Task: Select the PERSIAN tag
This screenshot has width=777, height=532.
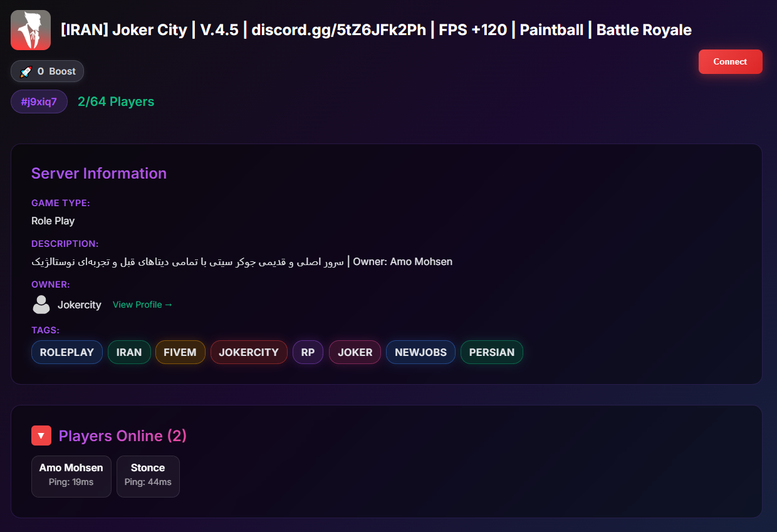Action: pyautogui.click(x=492, y=352)
